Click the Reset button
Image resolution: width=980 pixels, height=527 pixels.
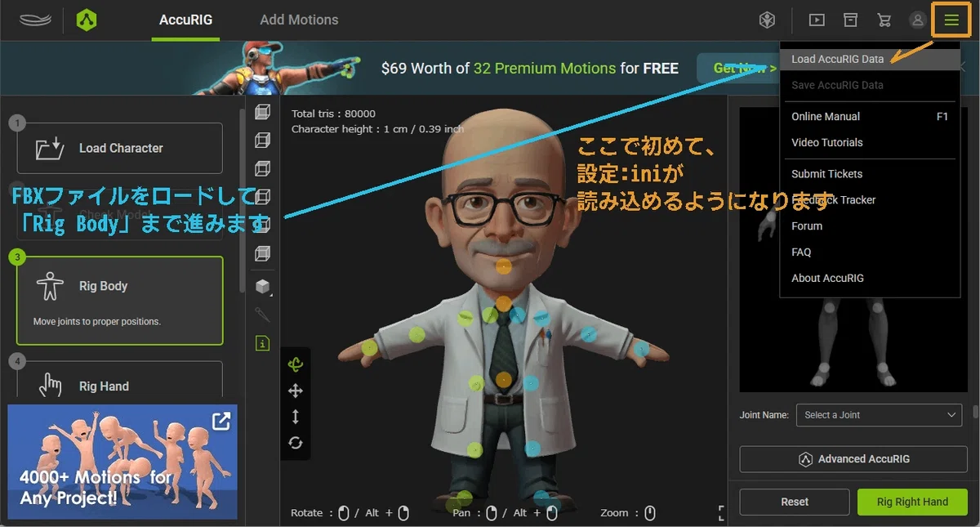tap(795, 502)
